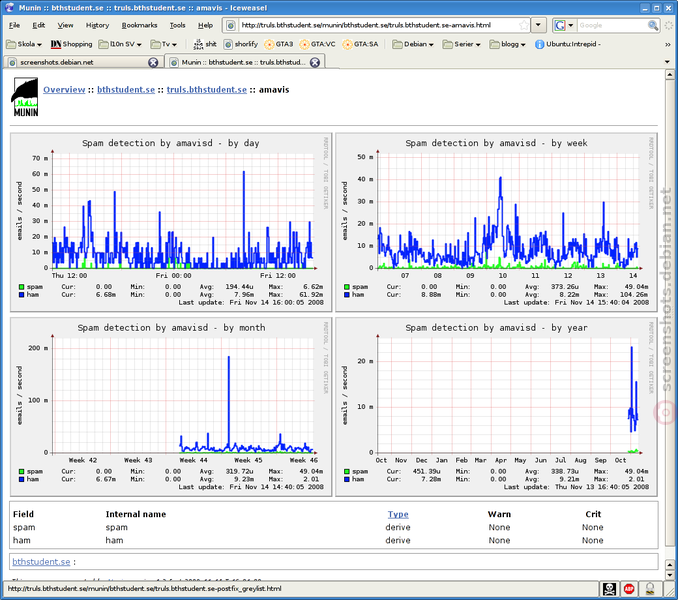Click the search magnifier icon
This screenshot has width=678, height=600.
coord(652,25)
